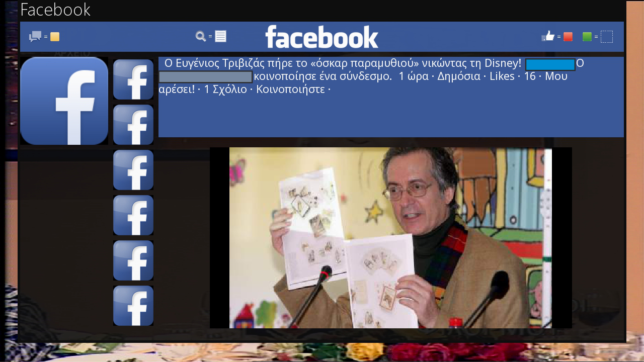Viewport: 644px width, 362px height.
Task: Click the text-lines menu icon beside search
Action: 220,36
